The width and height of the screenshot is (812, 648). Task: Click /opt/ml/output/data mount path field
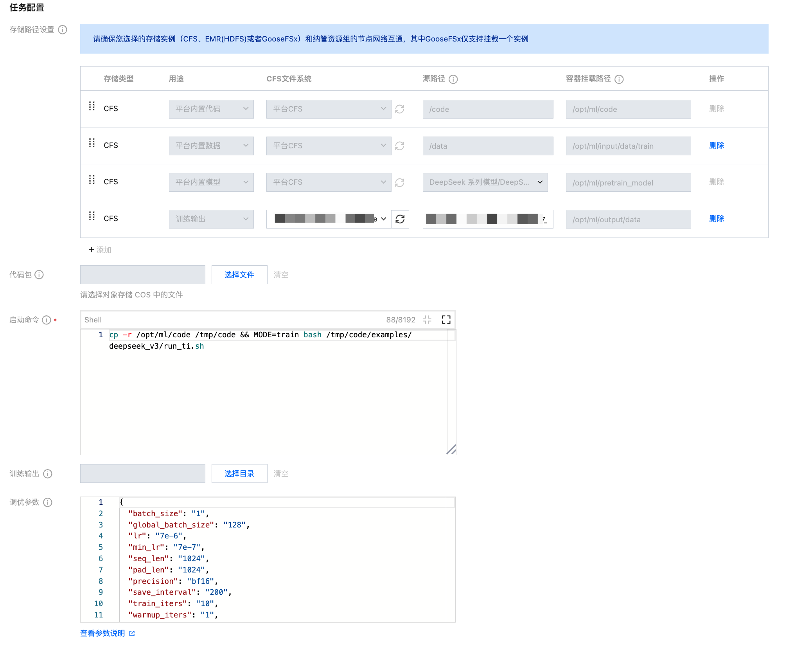pyautogui.click(x=629, y=219)
